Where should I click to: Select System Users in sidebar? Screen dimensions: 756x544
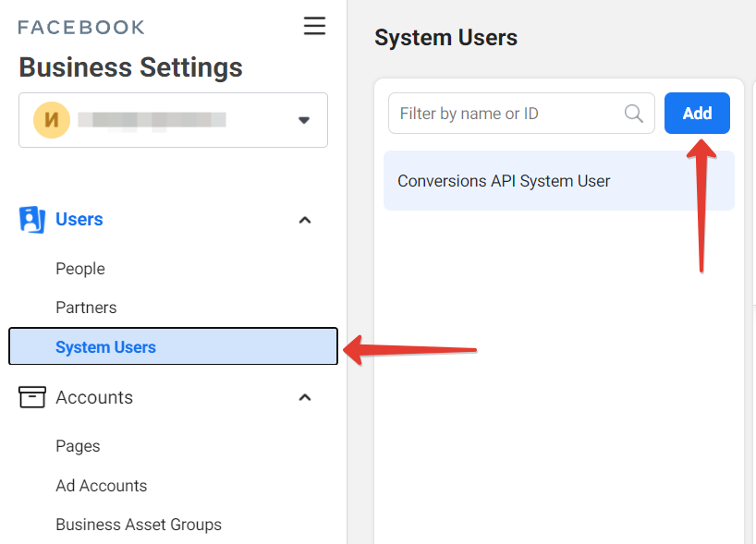pos(105,347)
